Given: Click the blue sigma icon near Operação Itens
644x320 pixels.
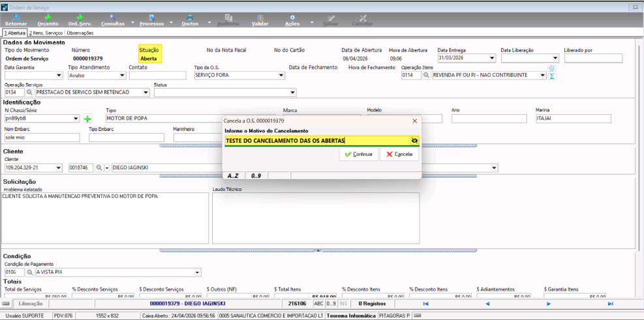Looking at the screenshot, I should click(552, 76).
